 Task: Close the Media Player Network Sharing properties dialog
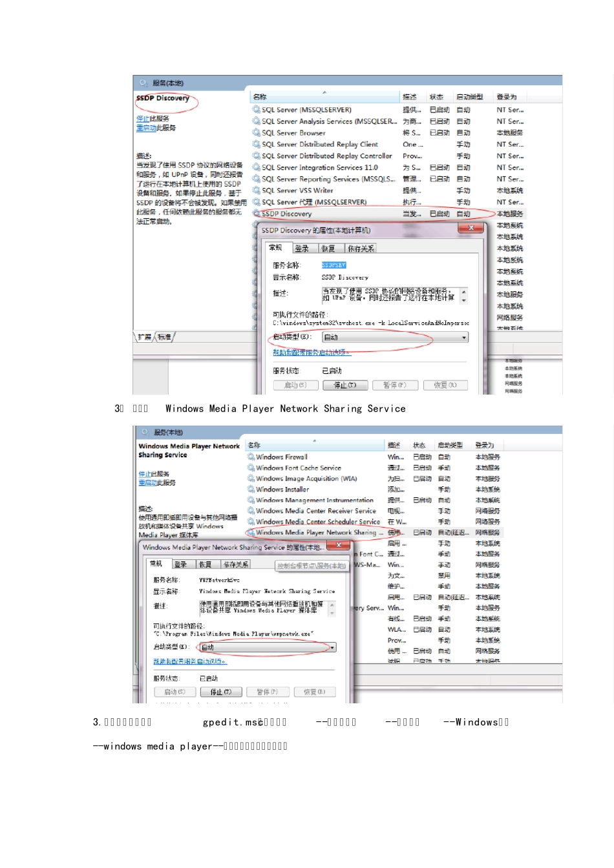pyautogui.click(x=338, y=546)
